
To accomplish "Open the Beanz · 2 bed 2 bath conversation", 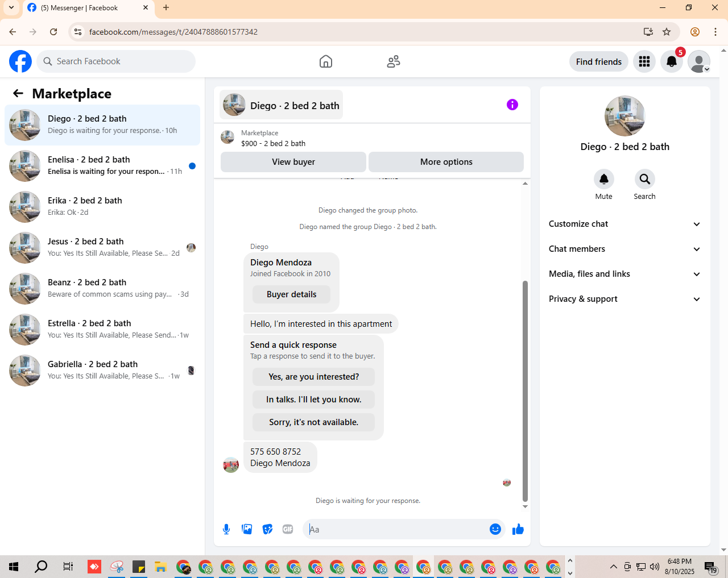I will coord(102,289).
